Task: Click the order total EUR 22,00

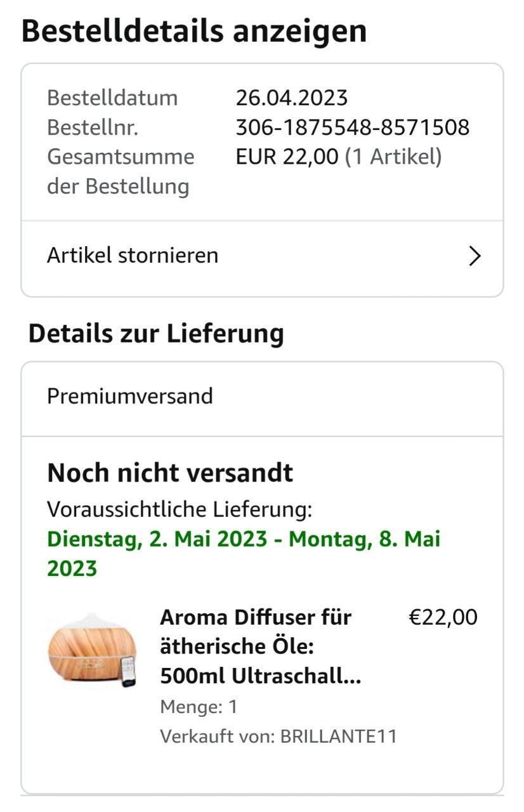Action: pyautogui.click(x=287, y=157)
